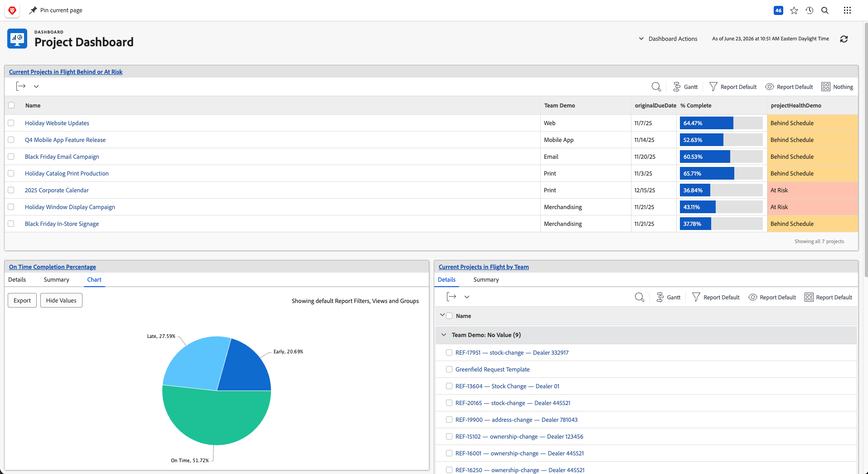Open the notifications badge showing 46
This screenshot has height=474, width=868.
pyautogui.click(x=778, y=10)
